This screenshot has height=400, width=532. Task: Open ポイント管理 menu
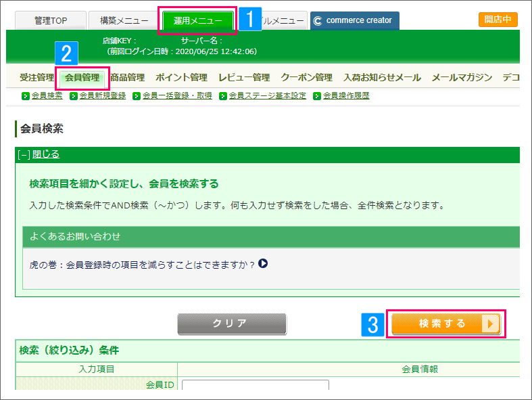pyautogui.click(x=181, y=77)
